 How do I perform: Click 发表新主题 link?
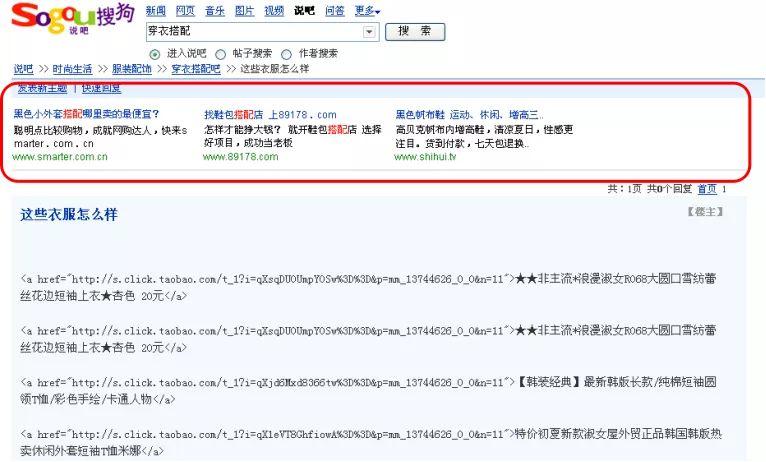coord(43,88)
